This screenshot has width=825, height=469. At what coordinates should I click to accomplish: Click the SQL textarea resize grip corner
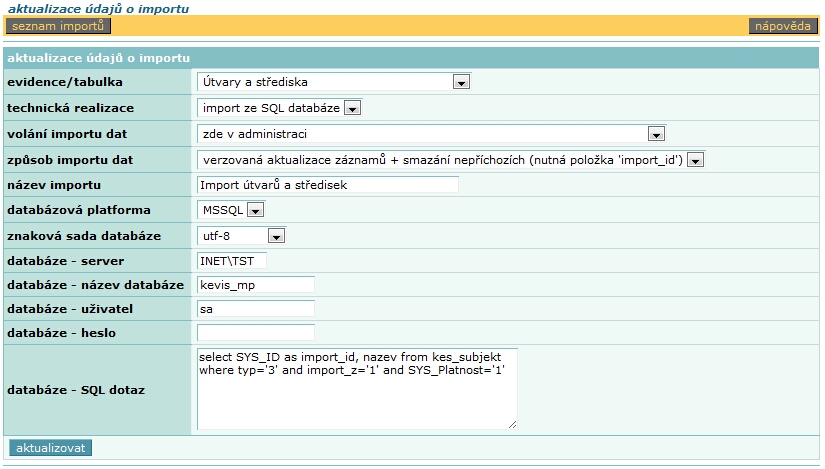click(x=512, y=424)
